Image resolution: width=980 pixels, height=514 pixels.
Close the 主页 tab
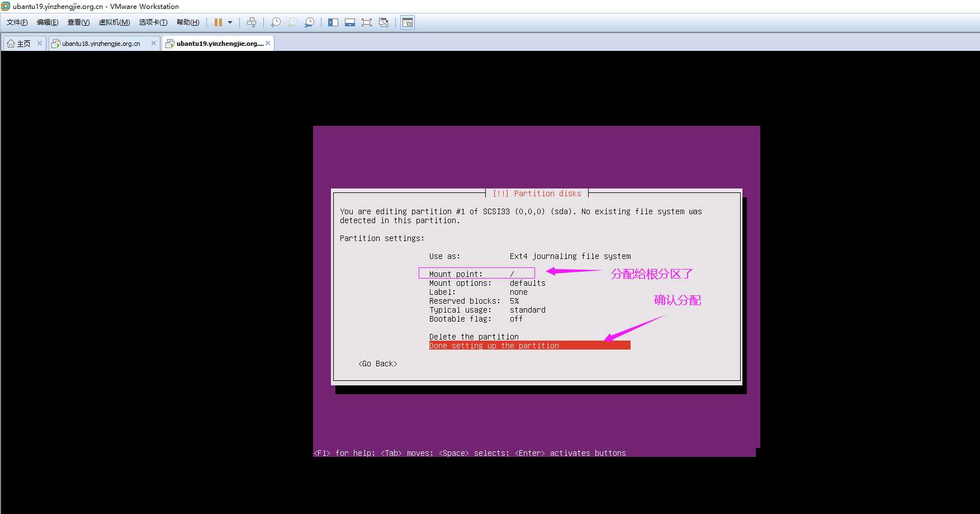40,43
